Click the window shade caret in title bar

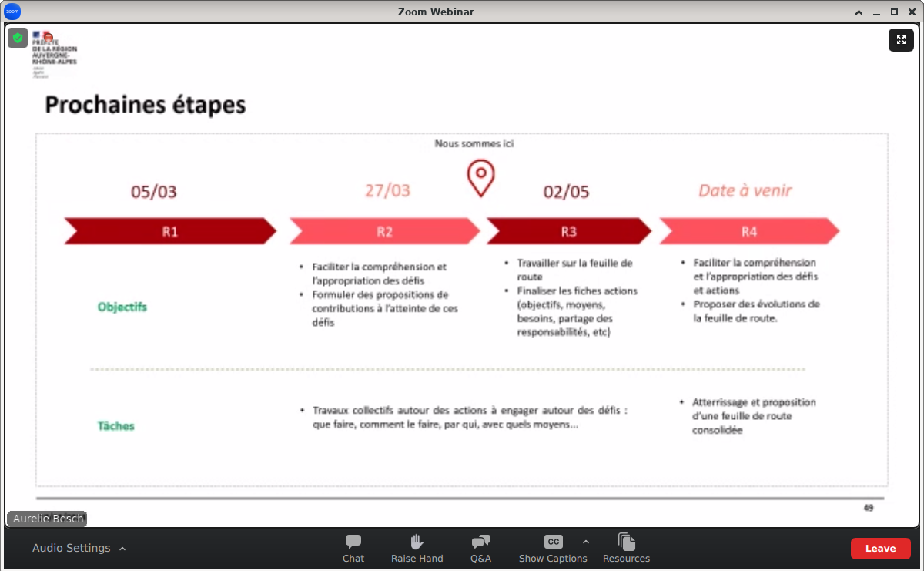(x=860, y=12)
